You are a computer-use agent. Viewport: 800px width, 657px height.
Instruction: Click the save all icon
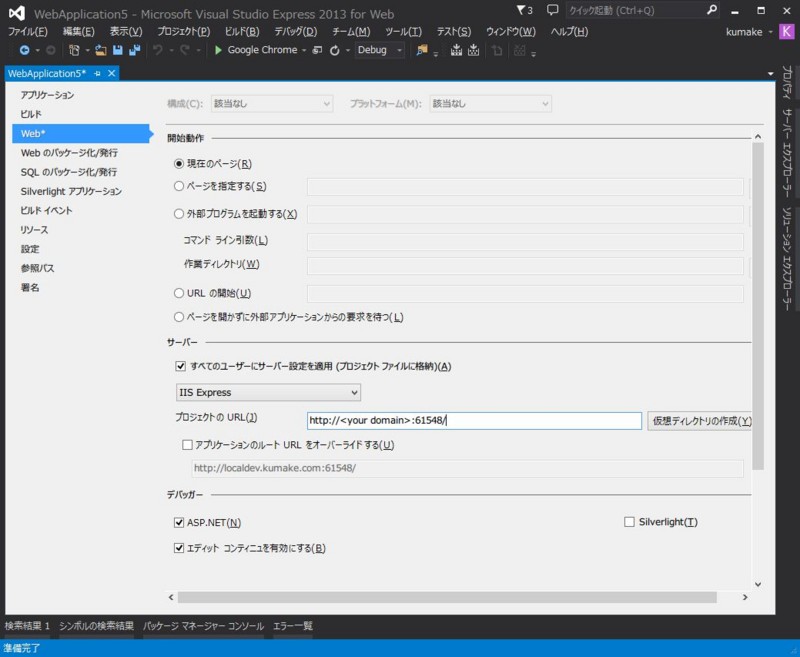tap(135, 50)
